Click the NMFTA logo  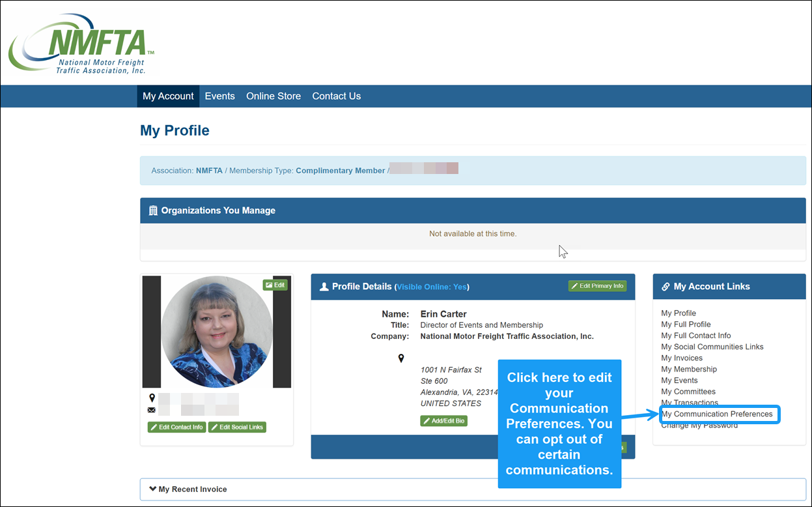click(x=81, y=45)
